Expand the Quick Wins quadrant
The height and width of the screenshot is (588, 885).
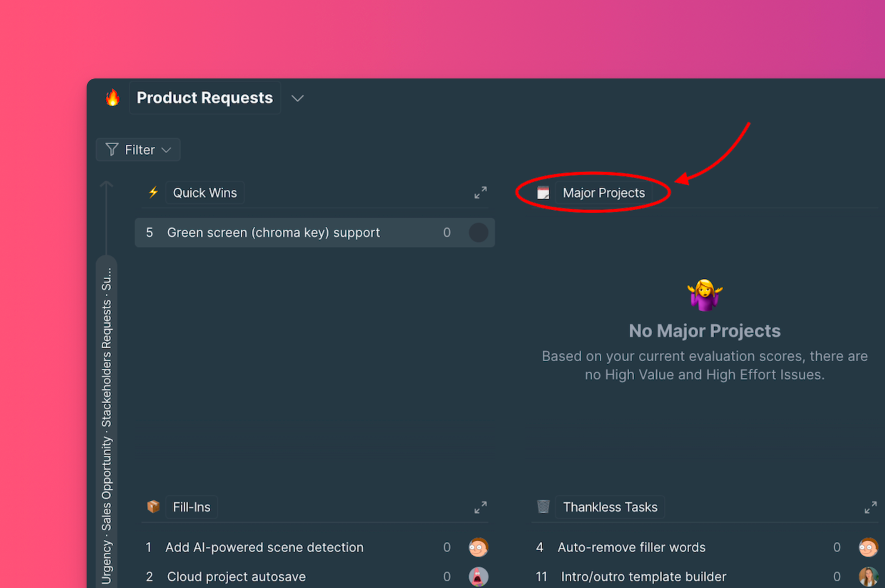480,192
